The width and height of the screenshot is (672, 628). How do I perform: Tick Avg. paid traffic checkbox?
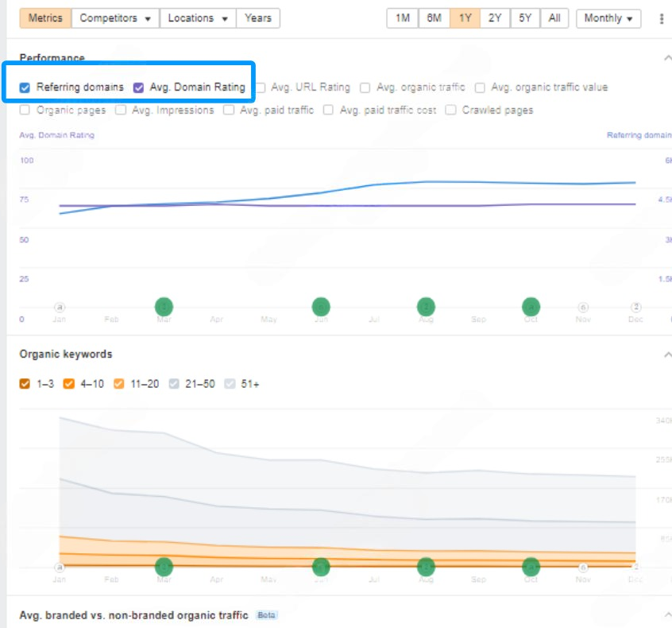[229, 110]
